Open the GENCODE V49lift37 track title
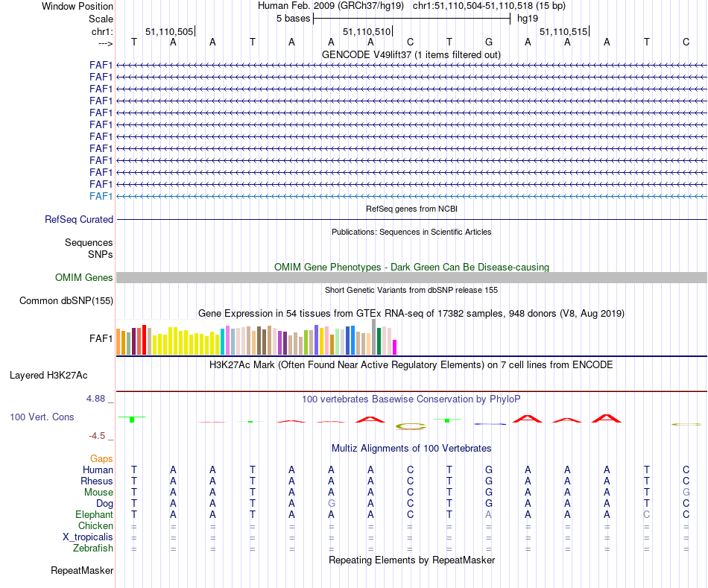The image size is (708, 588). (411, 54)
